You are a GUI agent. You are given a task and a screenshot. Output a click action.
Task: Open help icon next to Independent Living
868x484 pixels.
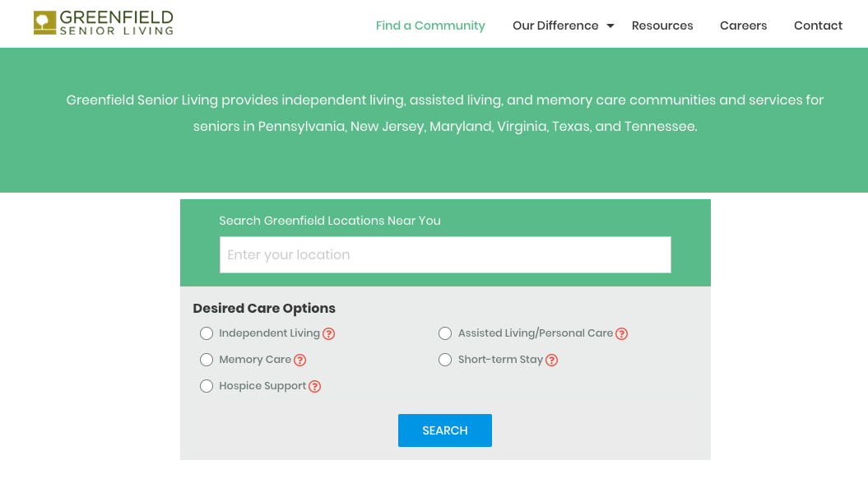click(329, 334)
